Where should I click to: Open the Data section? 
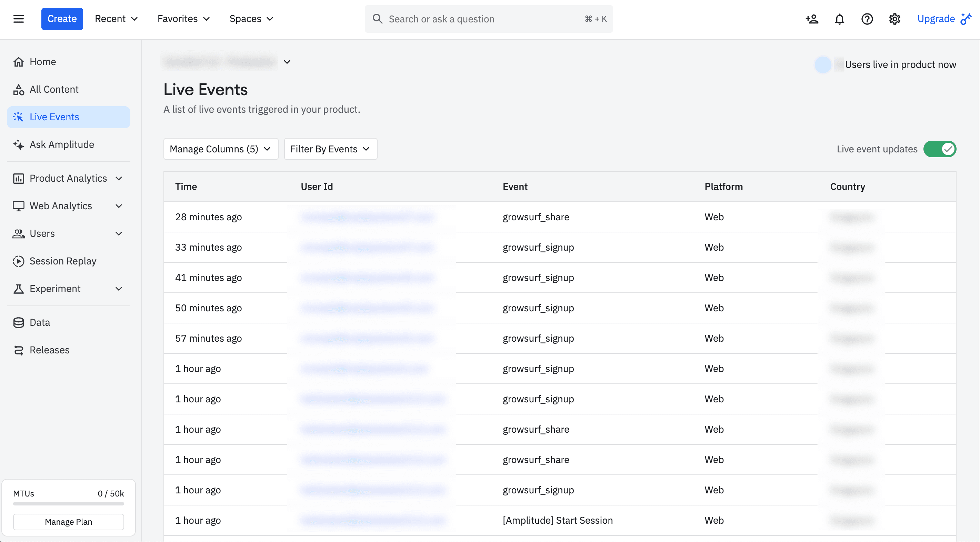(40, 322)
